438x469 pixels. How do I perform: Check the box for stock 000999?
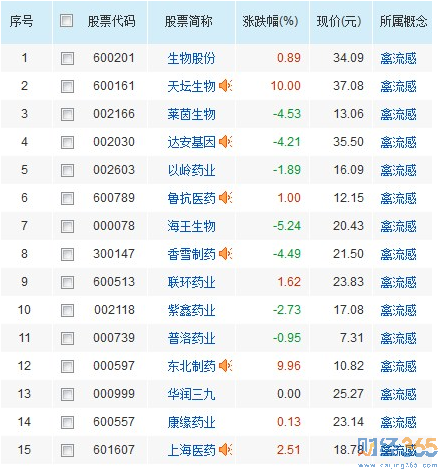67,394
